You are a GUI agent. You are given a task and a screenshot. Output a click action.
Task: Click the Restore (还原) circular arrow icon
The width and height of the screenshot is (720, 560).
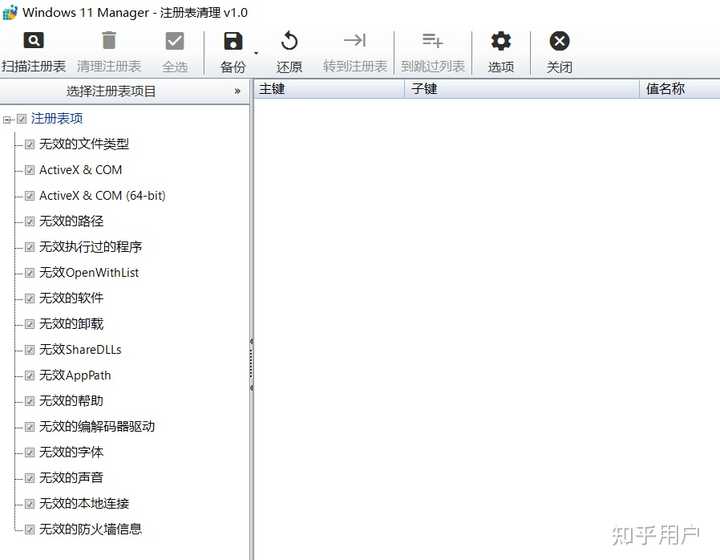(289, 41)
